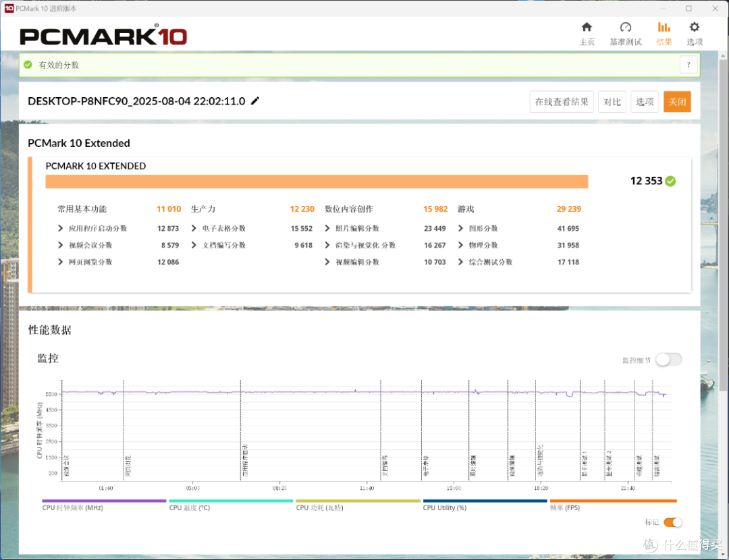Viewport: 729px width, 560px height.
Task: Click the result name DESKTOP-P8NFC90 text
Action: tap(136, 101)
